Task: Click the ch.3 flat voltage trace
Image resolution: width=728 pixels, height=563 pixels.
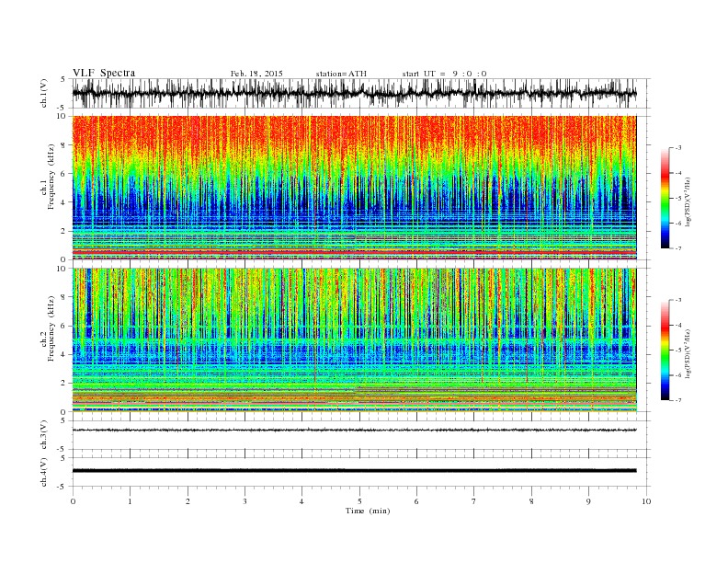Action: click(x=354, y=431)
